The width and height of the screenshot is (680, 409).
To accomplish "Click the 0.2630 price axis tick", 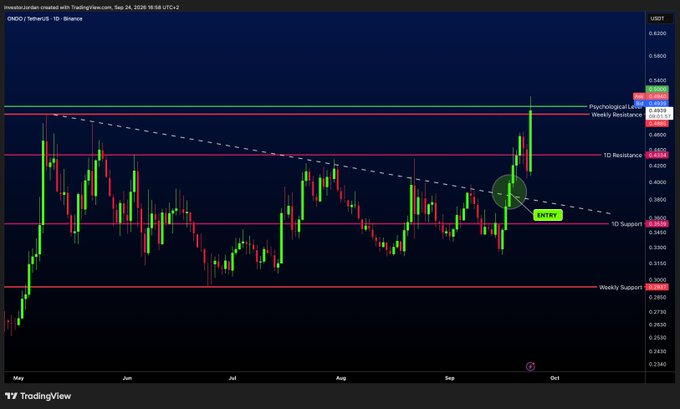I will click(x=657, y=324).
